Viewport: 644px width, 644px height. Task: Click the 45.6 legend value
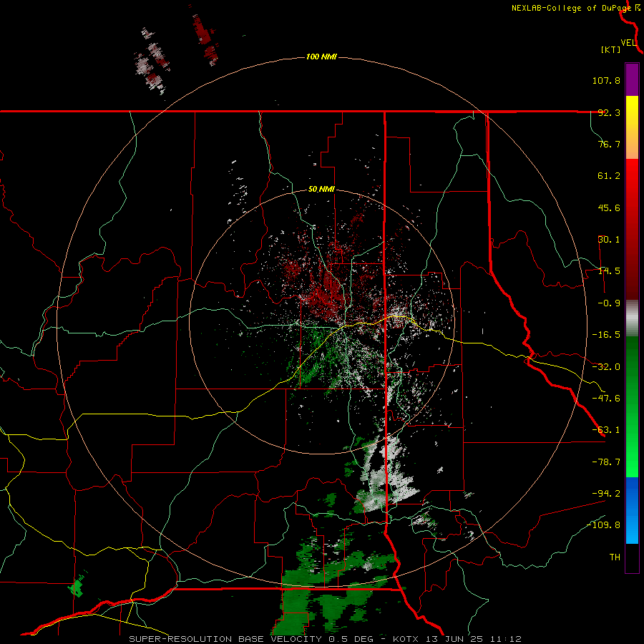click(x=609, y=208)
